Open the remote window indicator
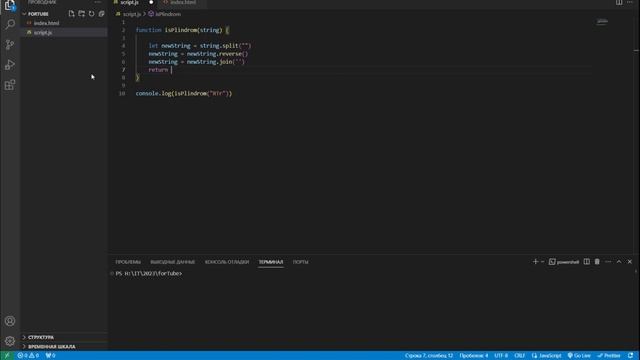The width and height of the screenshot is (640, 360). (7, 356)
